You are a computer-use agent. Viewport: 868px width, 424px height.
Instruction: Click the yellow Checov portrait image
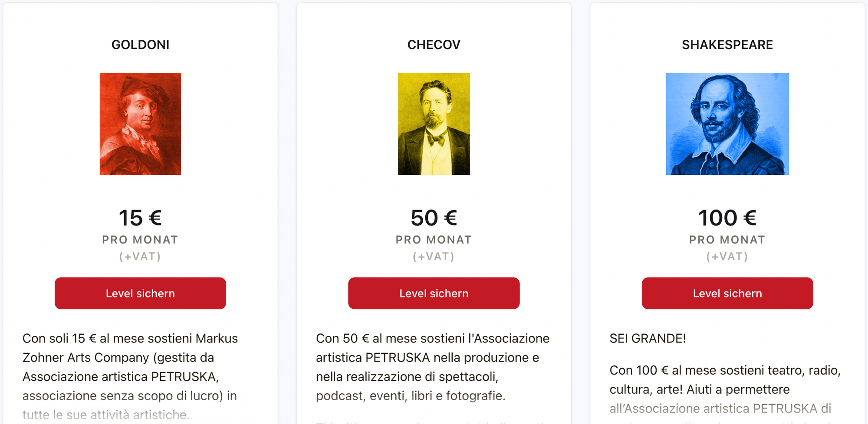434,124
